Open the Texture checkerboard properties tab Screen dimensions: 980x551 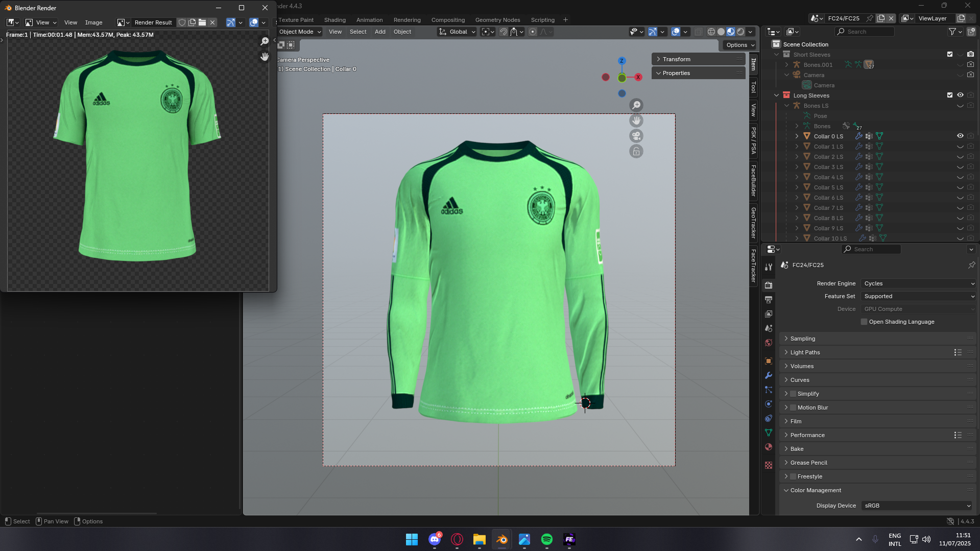coord(769,465)
